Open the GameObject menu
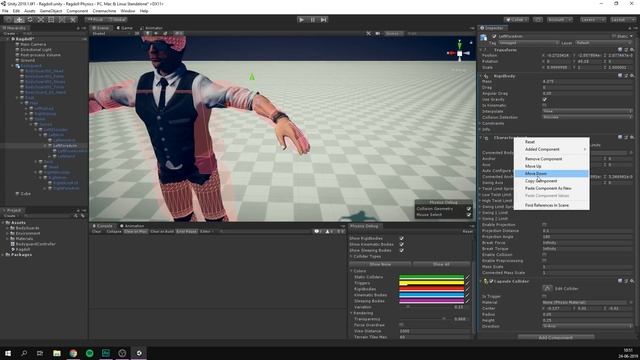 click(x=51, y=11)
